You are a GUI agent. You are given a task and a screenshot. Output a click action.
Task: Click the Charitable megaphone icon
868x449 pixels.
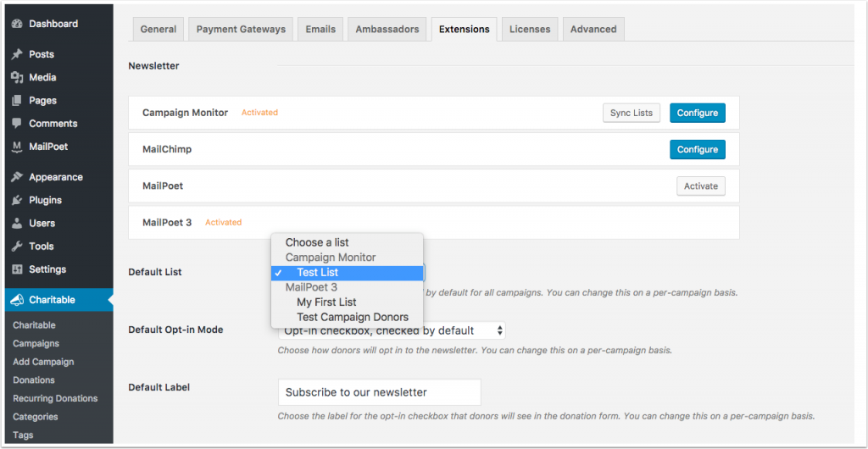[17, 300]
